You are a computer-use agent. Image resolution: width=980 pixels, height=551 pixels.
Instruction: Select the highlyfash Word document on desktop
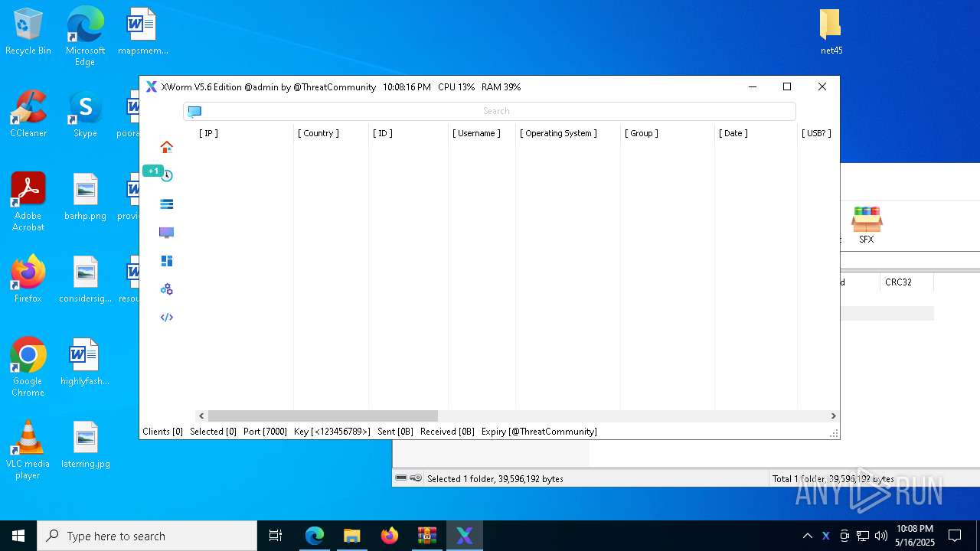85,363
